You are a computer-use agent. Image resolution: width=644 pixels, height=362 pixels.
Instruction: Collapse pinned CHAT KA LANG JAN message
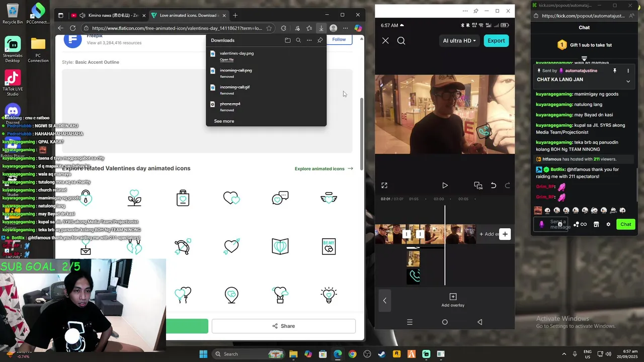(x=628, y=81)
